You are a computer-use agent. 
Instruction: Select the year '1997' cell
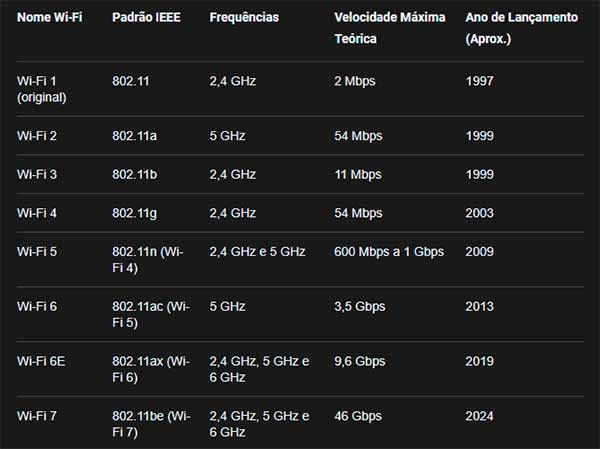pyautogui.click(x=480, y=81)
